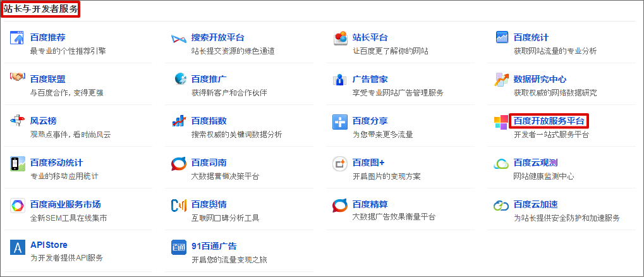644x277 pixels.
Task: Click the 百度联盟 handshake icon
Action: pyautogui.click(x=18, y=77)
